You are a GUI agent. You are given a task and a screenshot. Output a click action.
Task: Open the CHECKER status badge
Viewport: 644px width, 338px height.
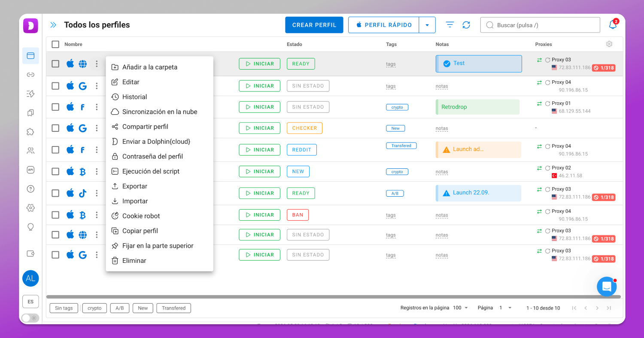pos(304,128)
